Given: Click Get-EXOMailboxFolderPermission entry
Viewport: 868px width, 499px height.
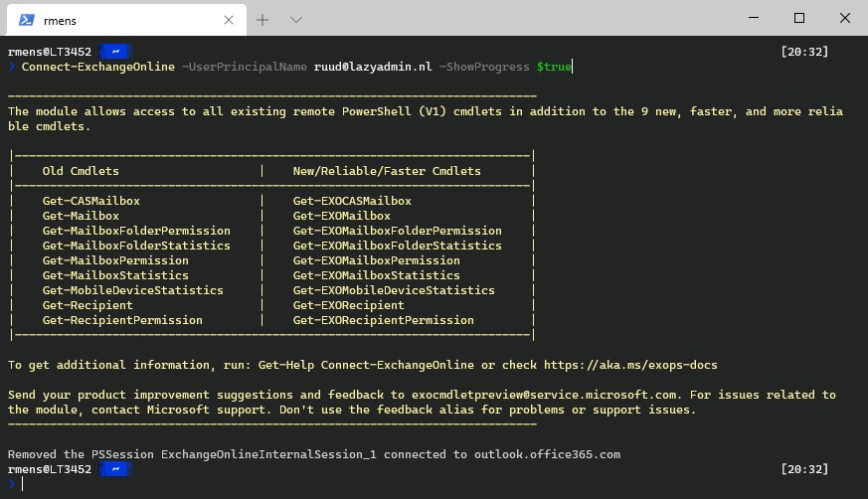Looking at the screenshot, I should [398, 231].
